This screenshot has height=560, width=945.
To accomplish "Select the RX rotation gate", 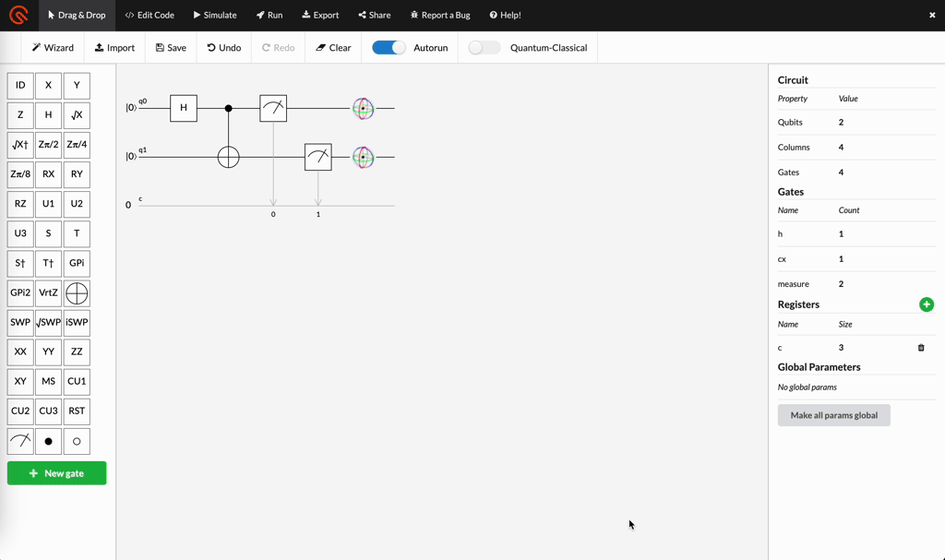I will (x=48, y=174).
